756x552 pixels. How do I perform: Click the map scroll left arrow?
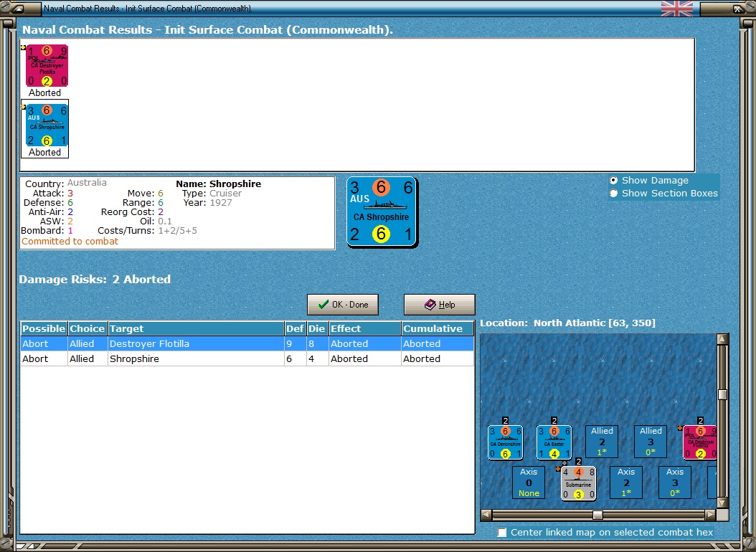coord(486,515)
